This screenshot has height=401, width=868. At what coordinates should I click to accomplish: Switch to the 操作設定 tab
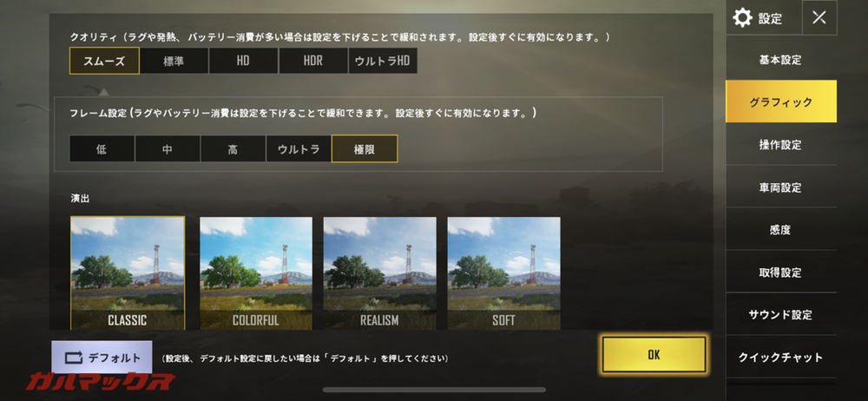pos(780,145)
